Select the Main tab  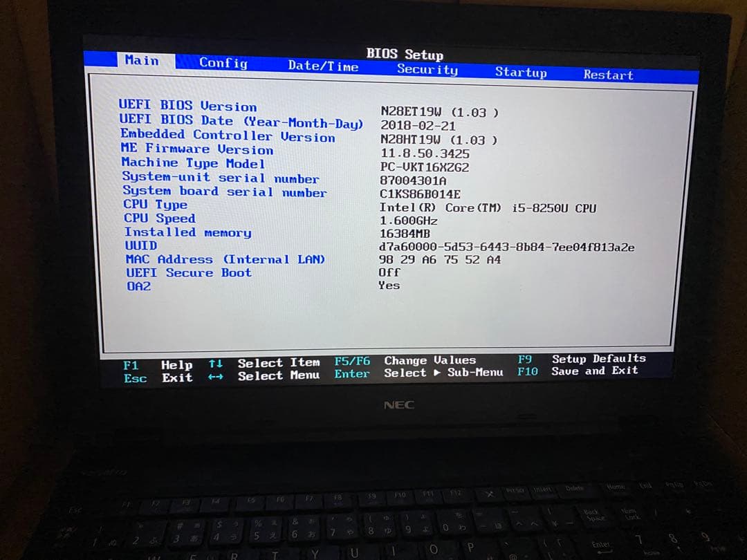[142, 61]
